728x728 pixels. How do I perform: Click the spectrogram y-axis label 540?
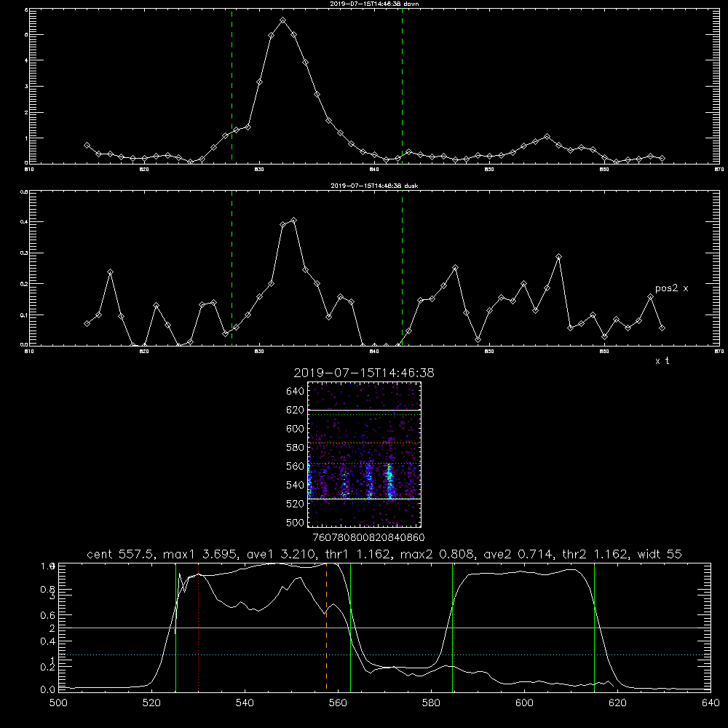(296, 485)
